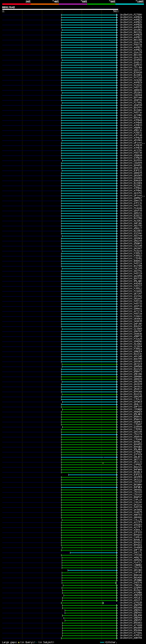Image resolution: width=146 pixels, height=644 pixels.
Task: Click the 'Large gaps:' legend text
Action: click(x=10, y=642)
